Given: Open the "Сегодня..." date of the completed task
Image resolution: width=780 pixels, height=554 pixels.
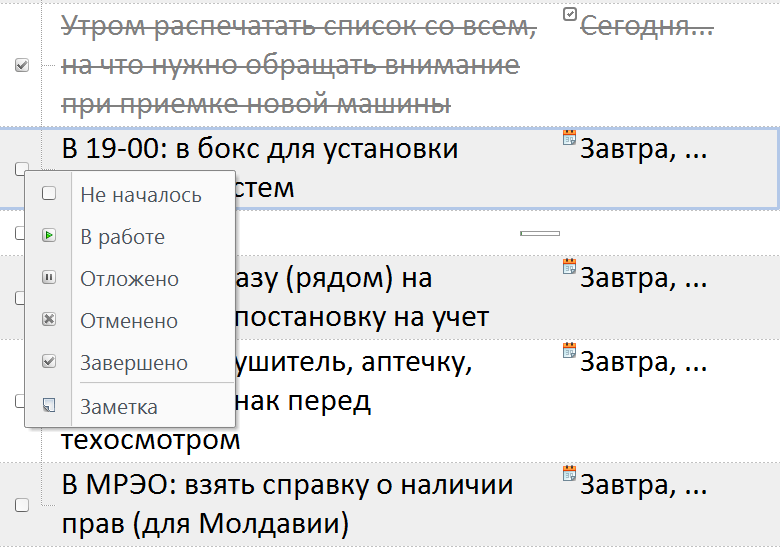Looking at the screenshot, I should pos(646,27).
